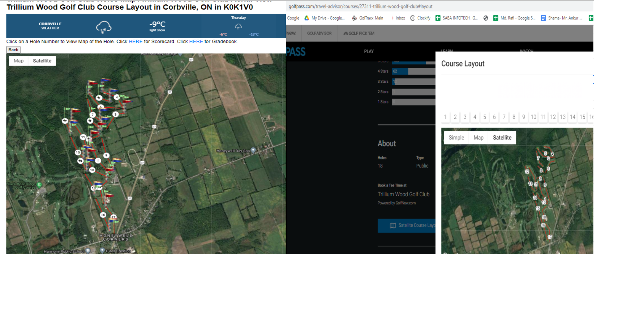Image resolution: width=644 pixels, height=309 pixels.
Task: Click the 3 Stars rating bar
Action: pos(413,82)
